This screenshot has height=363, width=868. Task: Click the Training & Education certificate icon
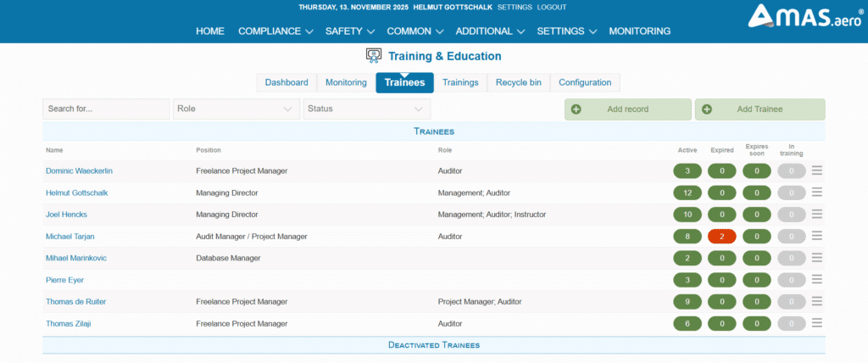374,56
